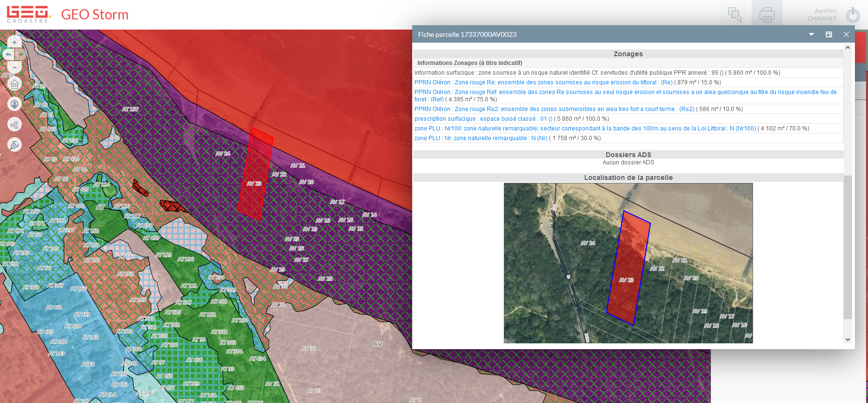
Task: Click the Fiche parcelle vertical scrollbar thumb
Action: click(x=848, y=247)
